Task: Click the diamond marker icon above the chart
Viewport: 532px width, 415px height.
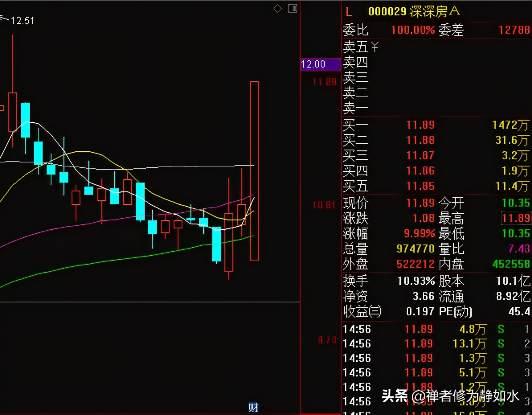Action: pyautogui.click(x=278, y=8)
